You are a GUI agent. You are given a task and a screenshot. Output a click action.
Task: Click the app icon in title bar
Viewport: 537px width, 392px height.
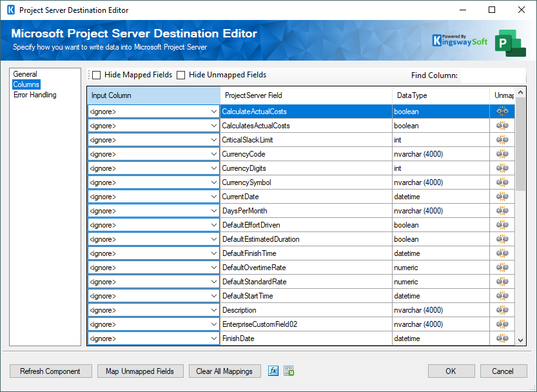[10, 10]
